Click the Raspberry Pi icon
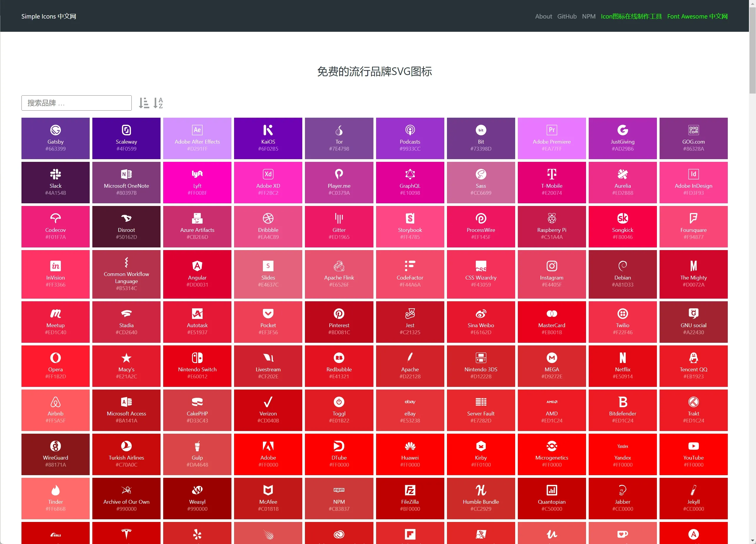This screenshot has height=544, width=756. pyautogui.click(x=552, y=218)
